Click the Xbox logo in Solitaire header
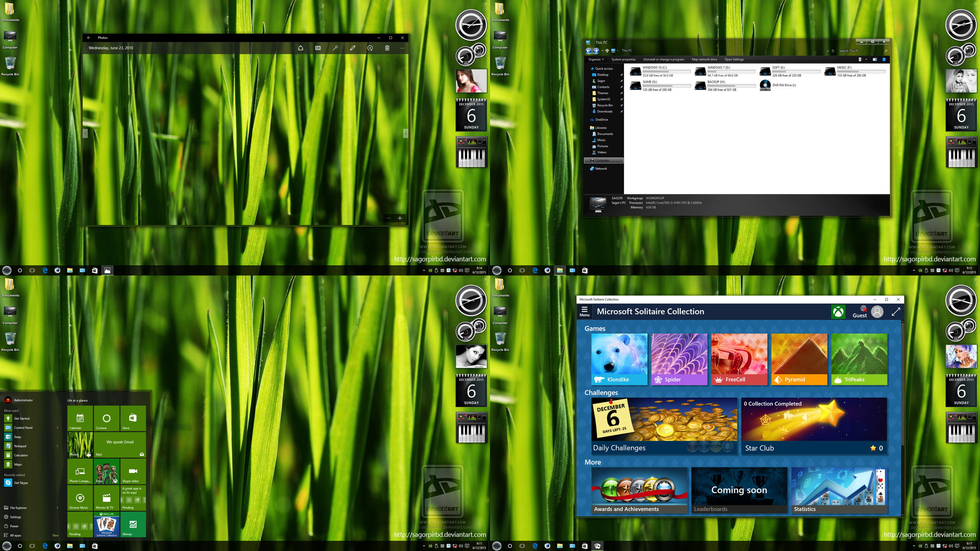980x551 pixels. 838,312
